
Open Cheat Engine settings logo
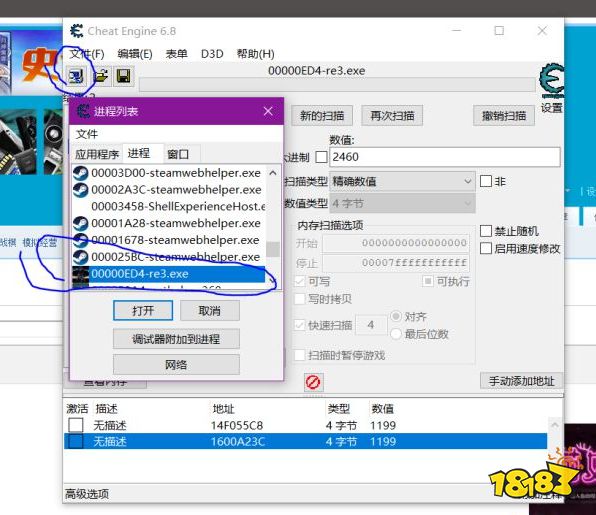click(552, 81)
